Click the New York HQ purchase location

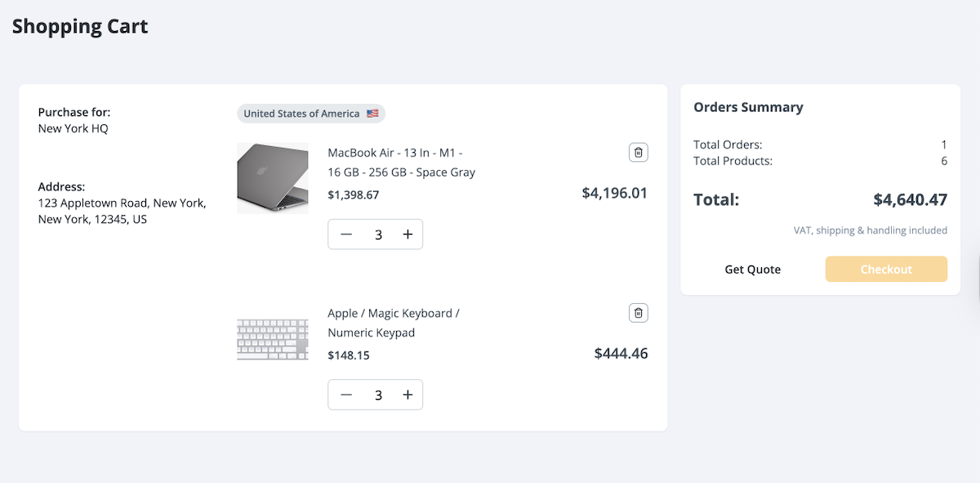coord(73,128)
